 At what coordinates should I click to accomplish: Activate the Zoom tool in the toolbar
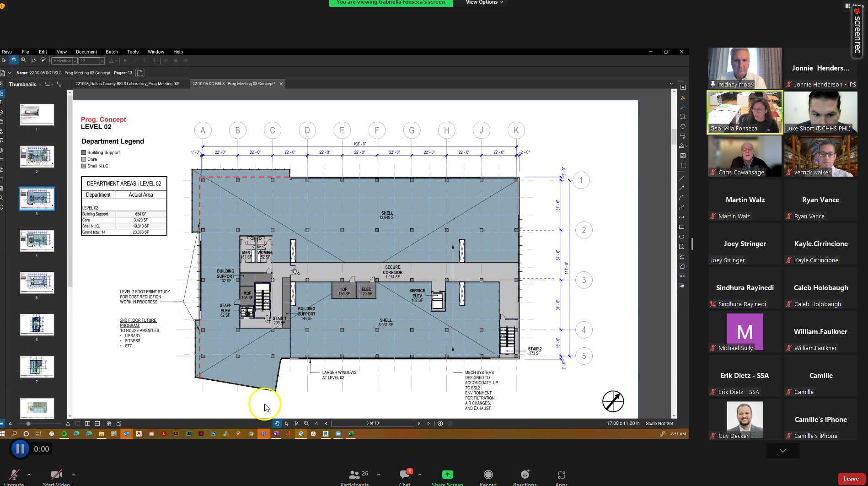click(x=24, y=60)
